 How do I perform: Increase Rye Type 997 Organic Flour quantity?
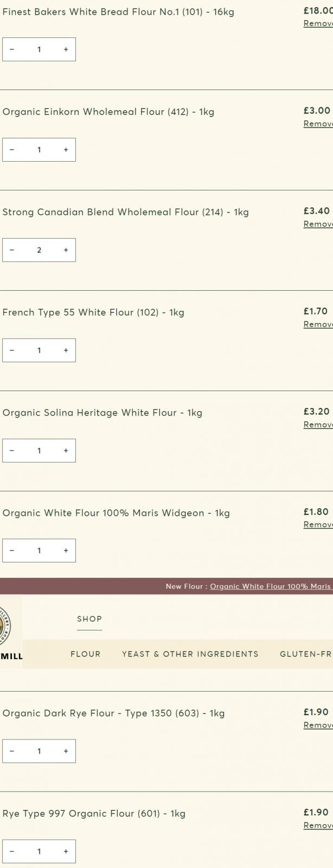click(66, 852)
